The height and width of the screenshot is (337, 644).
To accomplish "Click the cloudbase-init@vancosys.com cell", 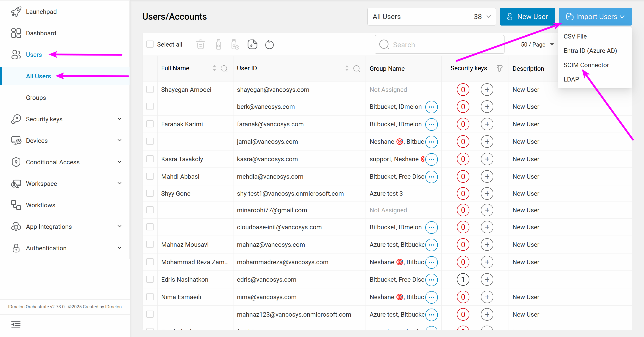I will click(x=279, y=227).
